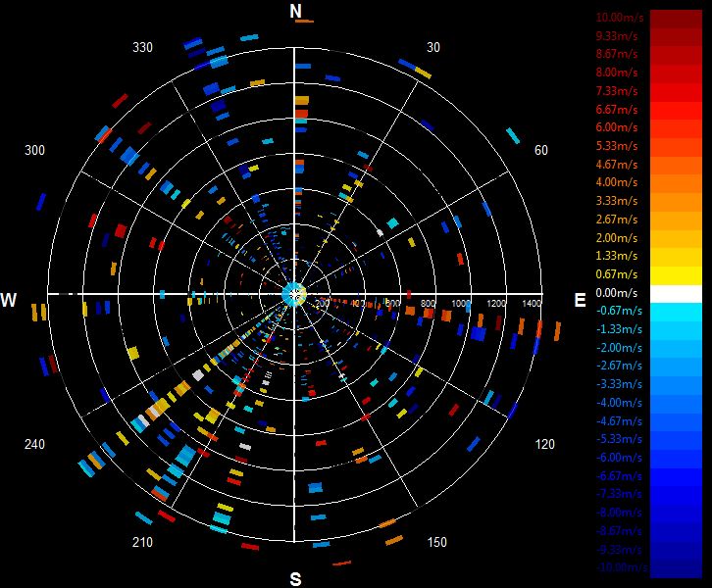Click the -2.00m/s legend label
712x588 pixels.
[619, 348]
